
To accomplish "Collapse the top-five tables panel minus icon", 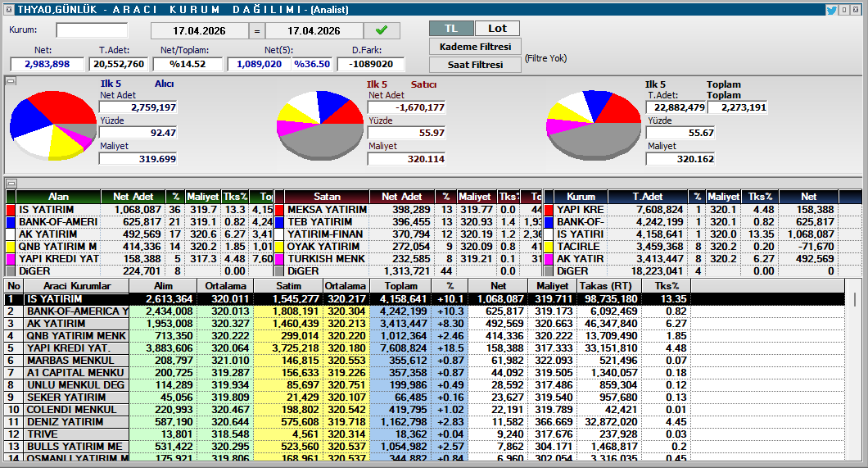I will coord(11,184).
